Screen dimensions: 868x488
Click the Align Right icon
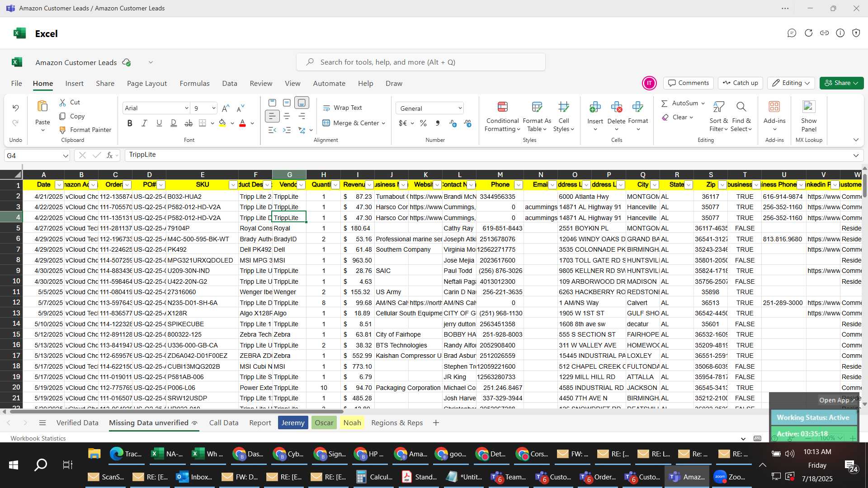(x=302, y=116)
